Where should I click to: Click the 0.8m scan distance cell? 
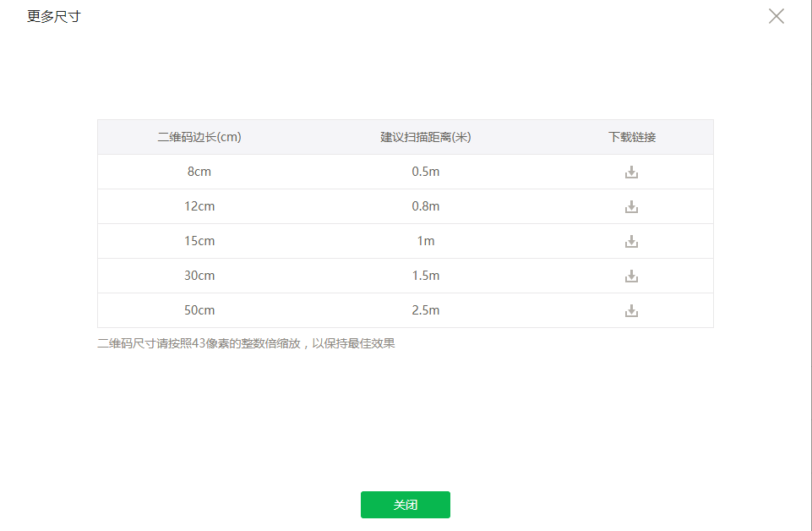426,206
